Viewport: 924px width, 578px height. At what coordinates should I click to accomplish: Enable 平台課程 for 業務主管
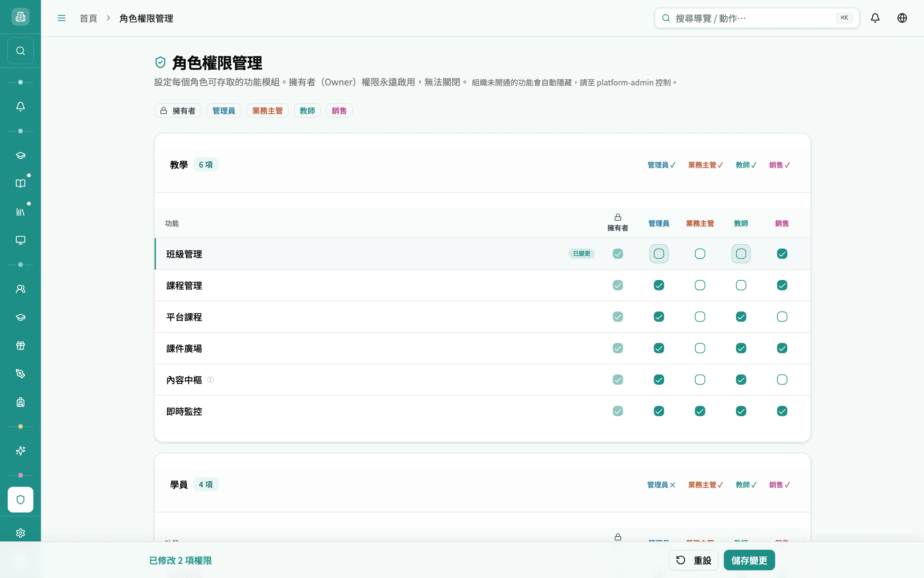[x=700, y=317]
